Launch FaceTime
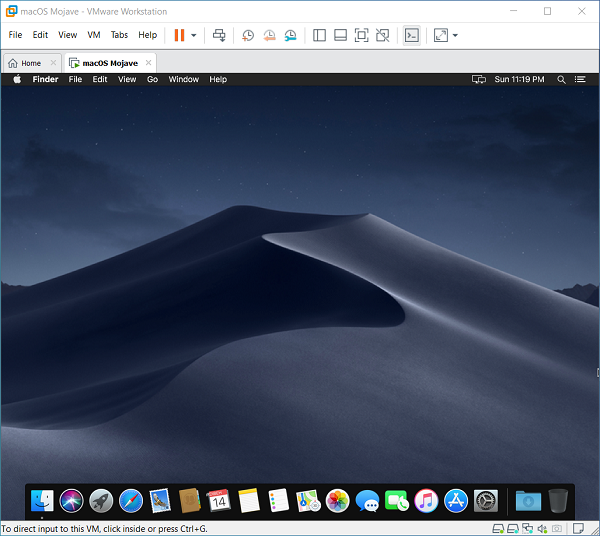Viewport: 600px width, 536px height. click(396, 500)
